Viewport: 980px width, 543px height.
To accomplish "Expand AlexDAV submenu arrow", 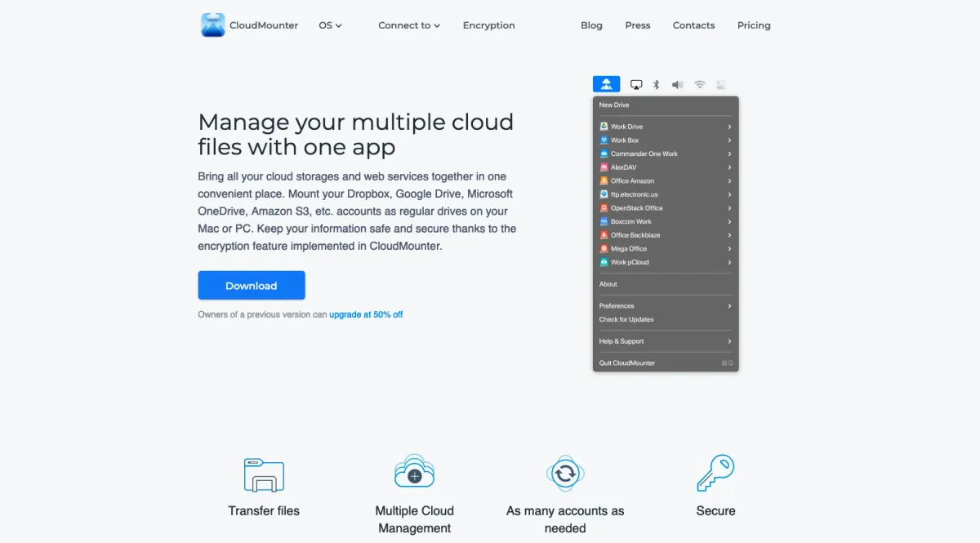I will [x=729, y=167].
